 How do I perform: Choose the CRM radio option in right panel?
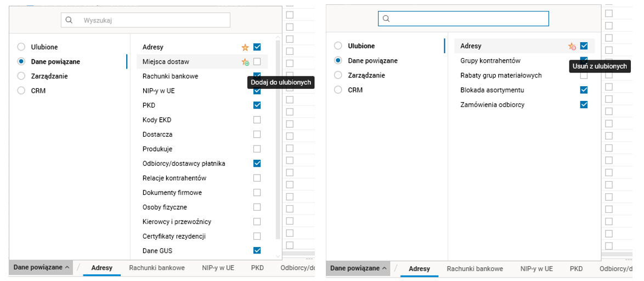coord(338,90)
